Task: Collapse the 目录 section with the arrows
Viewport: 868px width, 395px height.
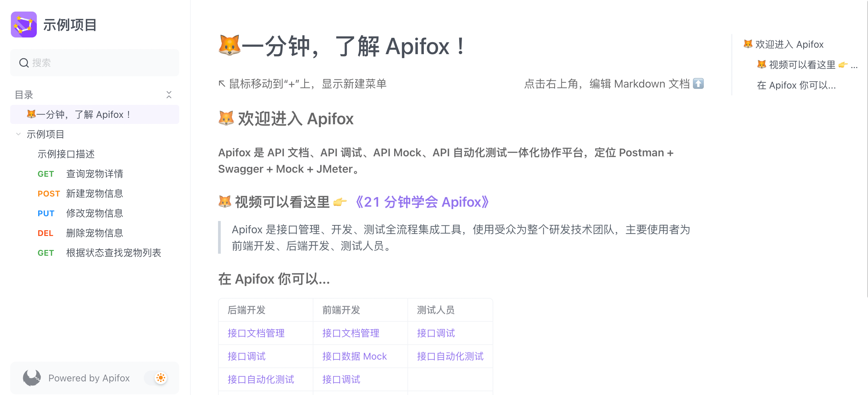Action: pyautogui.click(x=169, y=95)
